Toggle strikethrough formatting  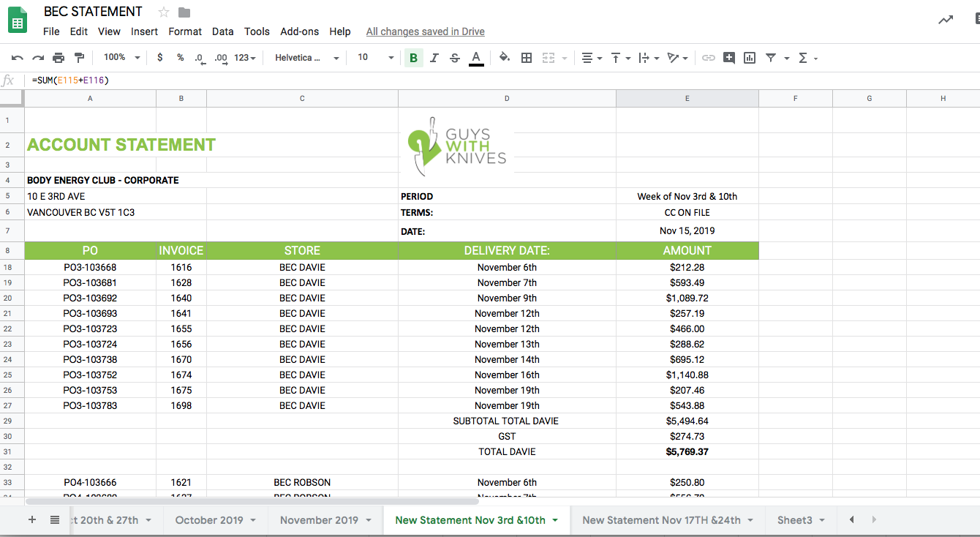(x=454, y=58)
